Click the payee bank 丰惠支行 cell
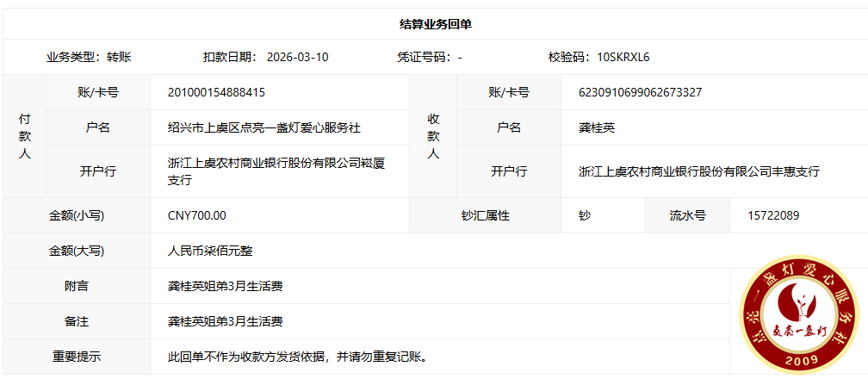868x385 pixels. point(698,171)
